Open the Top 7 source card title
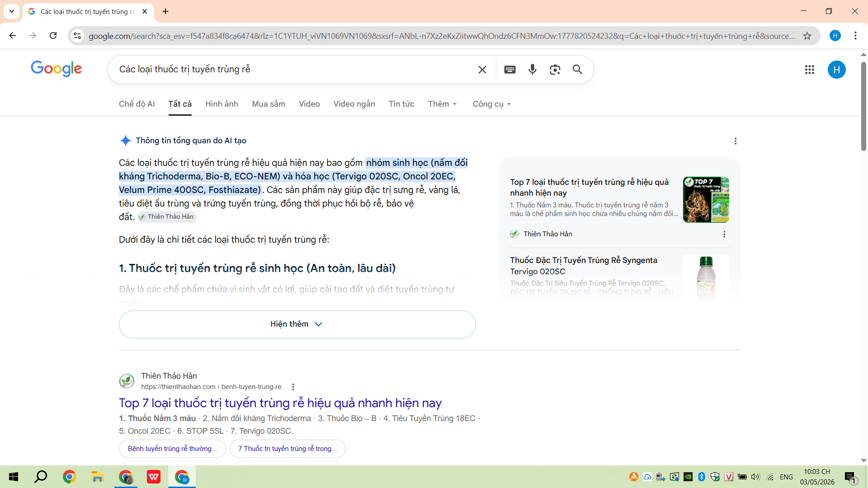The height and width of the screenshot is (488, 868). tap(590, 188)
